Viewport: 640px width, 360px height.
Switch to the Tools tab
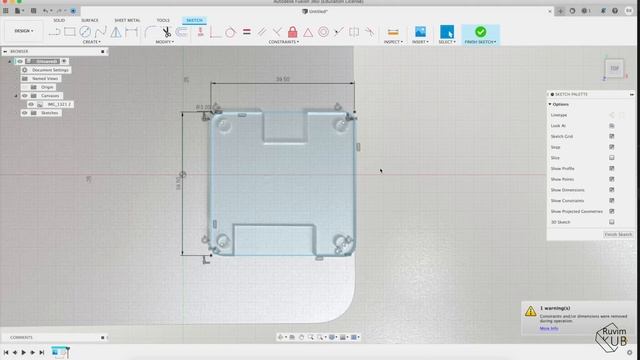[x=163, y=20]
